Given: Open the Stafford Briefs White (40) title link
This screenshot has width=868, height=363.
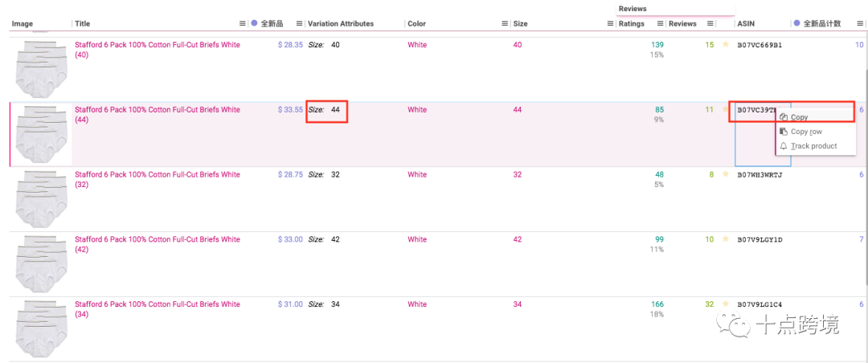Looking at the screenshot, I should click(158, 50).
